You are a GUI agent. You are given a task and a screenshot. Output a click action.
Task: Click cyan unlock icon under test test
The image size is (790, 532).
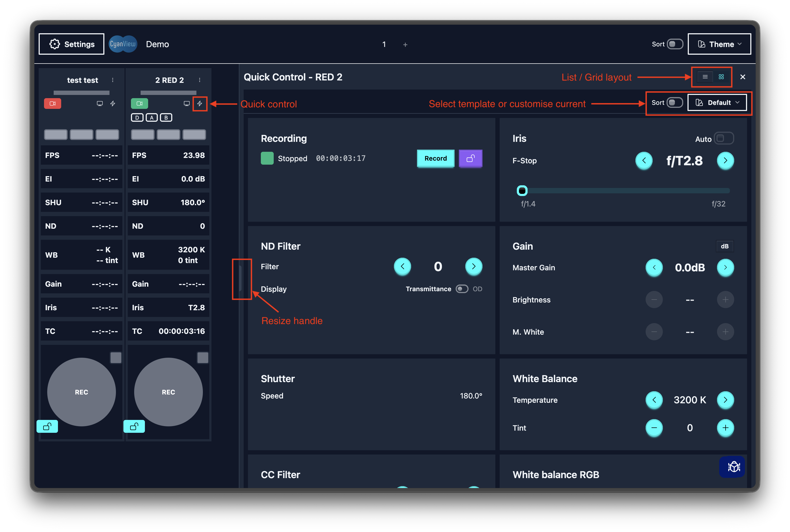pos(47,426)
